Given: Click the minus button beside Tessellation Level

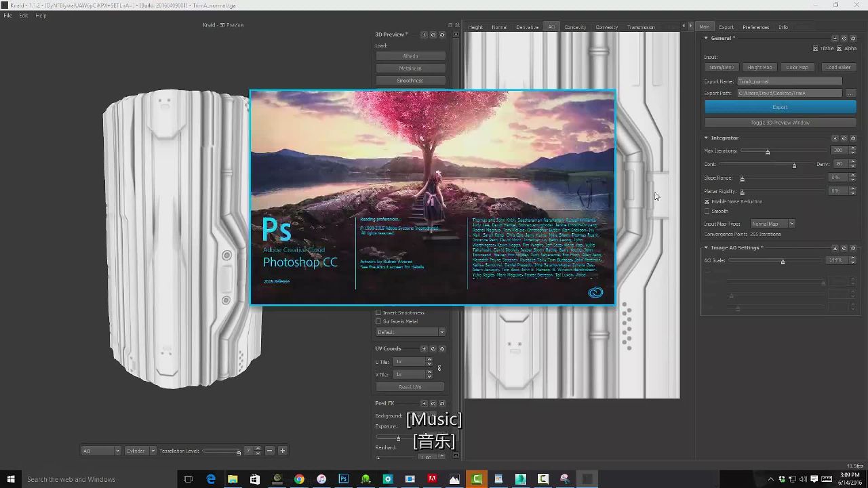Looking at the screenshot, I should coord(270,451).
